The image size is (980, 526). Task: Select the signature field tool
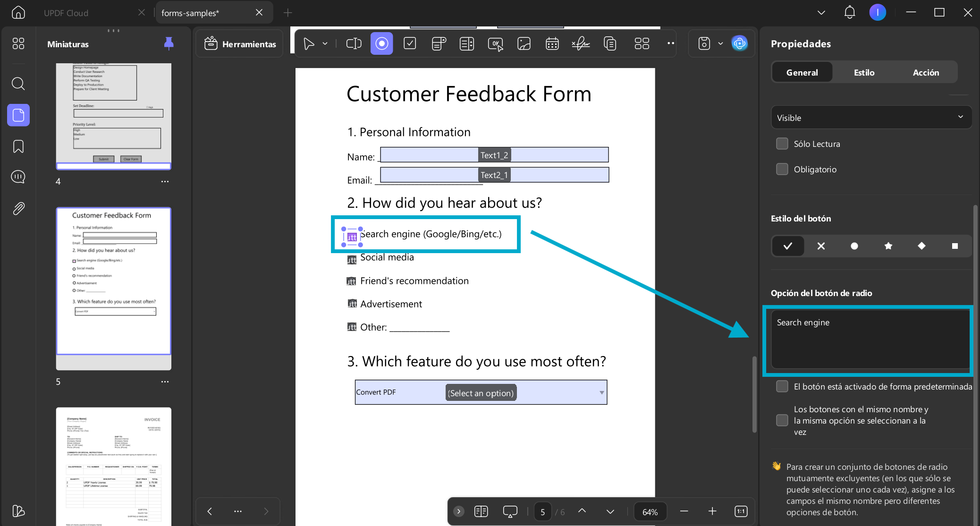(x=581, y=44)
